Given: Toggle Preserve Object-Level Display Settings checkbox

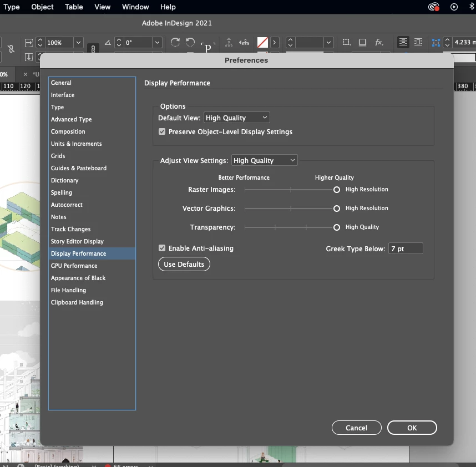Looking at the screenshot, I should [162, 131].
